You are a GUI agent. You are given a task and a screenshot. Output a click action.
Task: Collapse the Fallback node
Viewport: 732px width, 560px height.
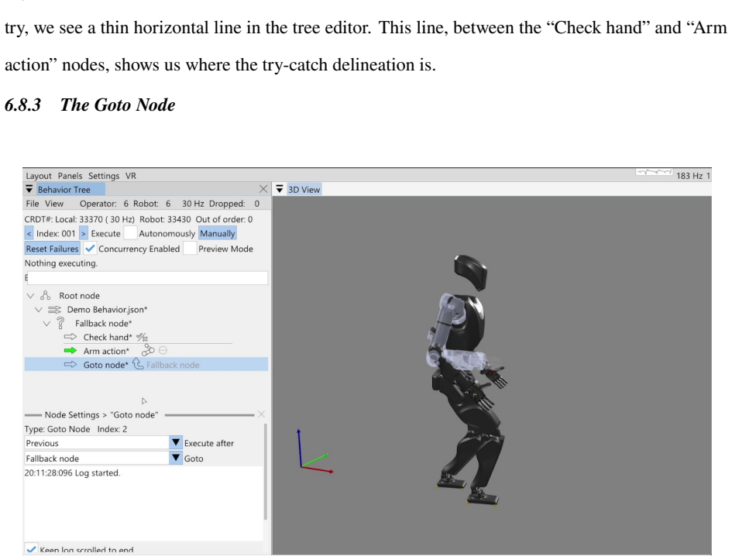coord(46,324)
